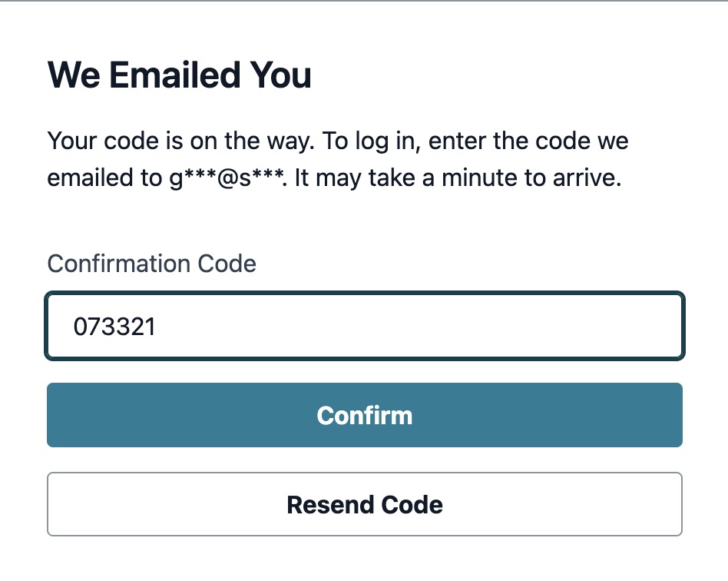Image resolution: width=728 pixels, height=581 pixels.
Task: Place cursor in the code text box
Action: pyautogui.click(x=365, y=326)
